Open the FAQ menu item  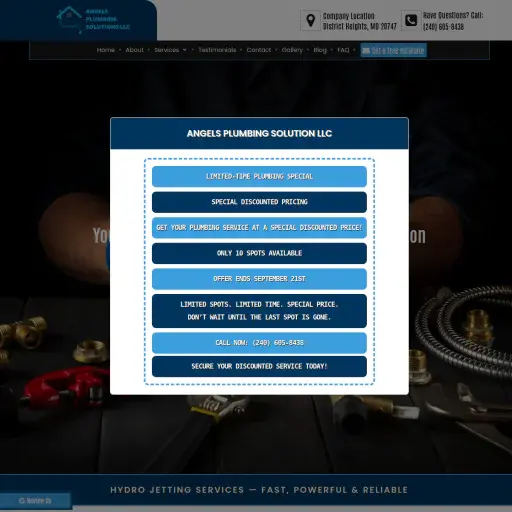coord(343,50)
